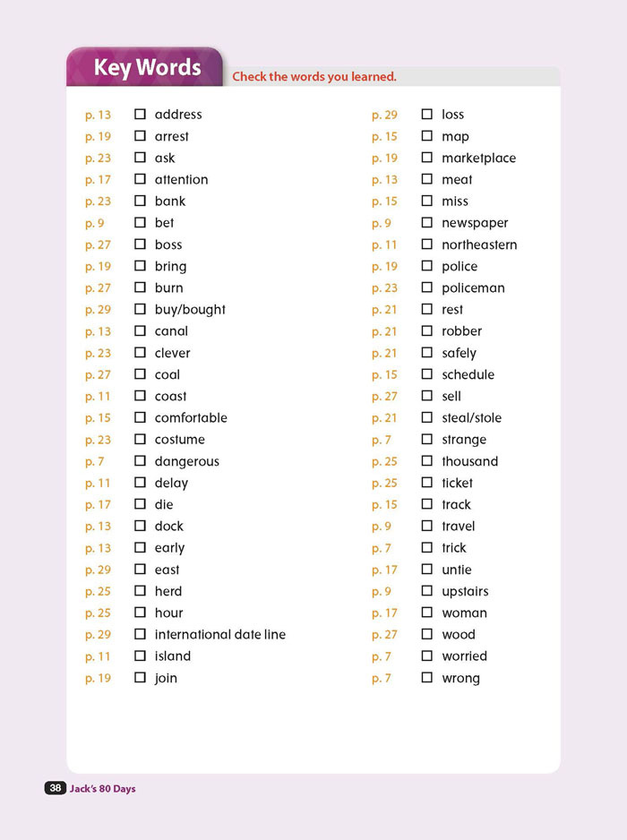Mark the buy/bought checkbox
The width and height of the screenshot is (627, 840).
point(140,309)
